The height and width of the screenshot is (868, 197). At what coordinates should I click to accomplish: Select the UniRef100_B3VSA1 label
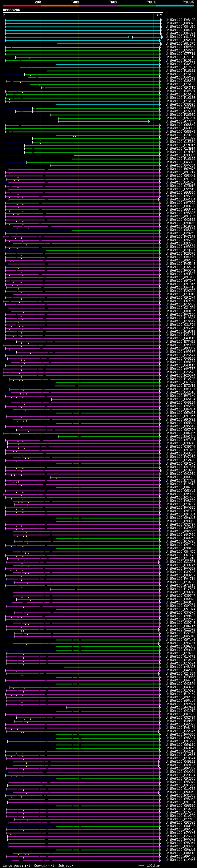coord(180,91)
